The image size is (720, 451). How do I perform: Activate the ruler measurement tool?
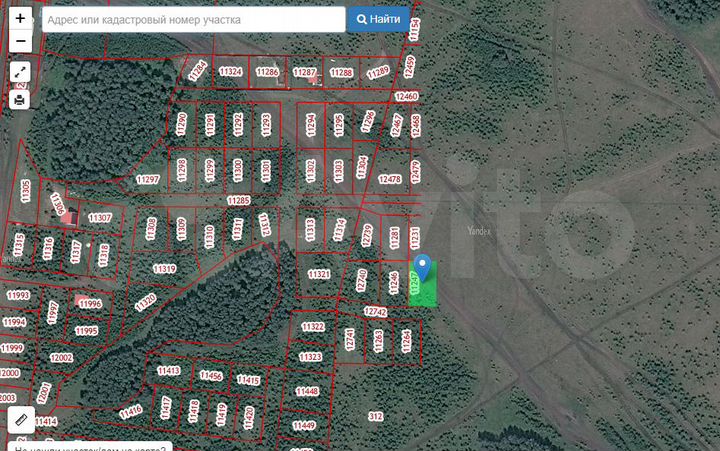[20, 420]
